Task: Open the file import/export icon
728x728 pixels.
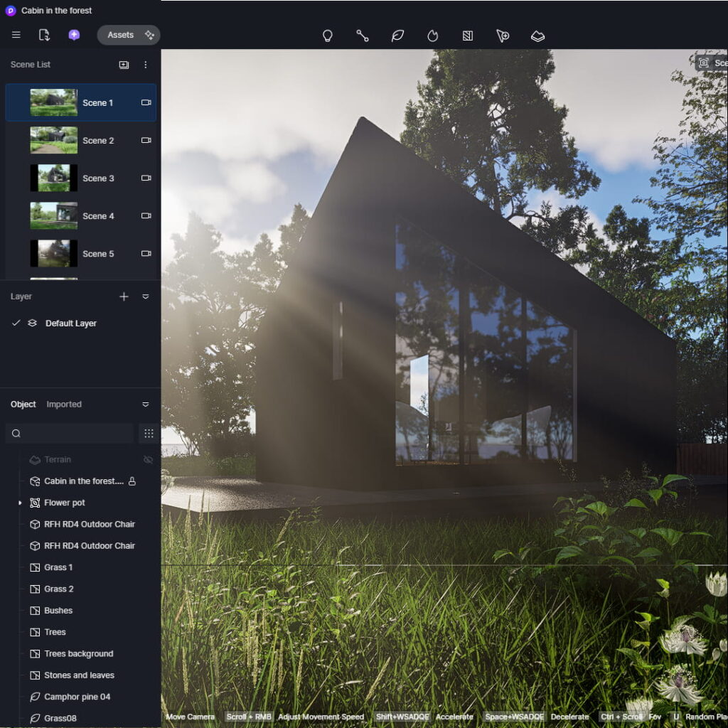Action: [44, 35]
